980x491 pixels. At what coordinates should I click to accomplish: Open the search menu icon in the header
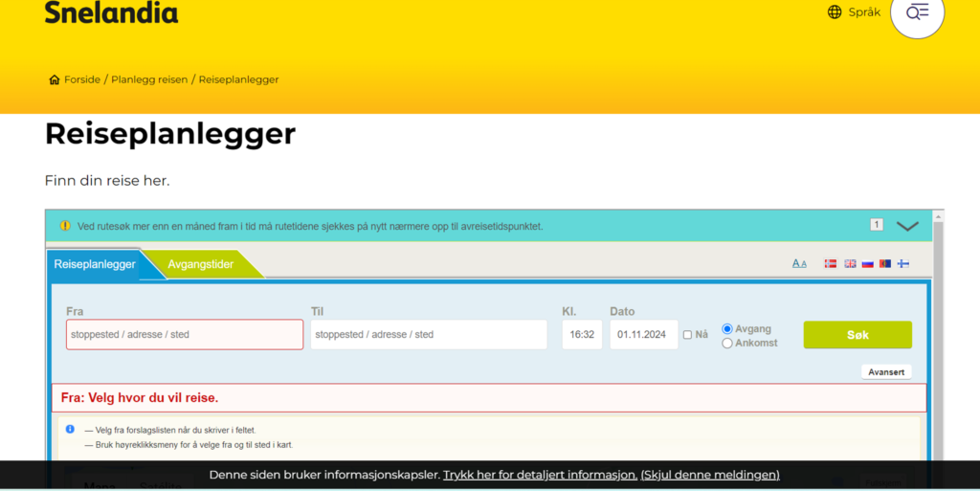(917, 12)
